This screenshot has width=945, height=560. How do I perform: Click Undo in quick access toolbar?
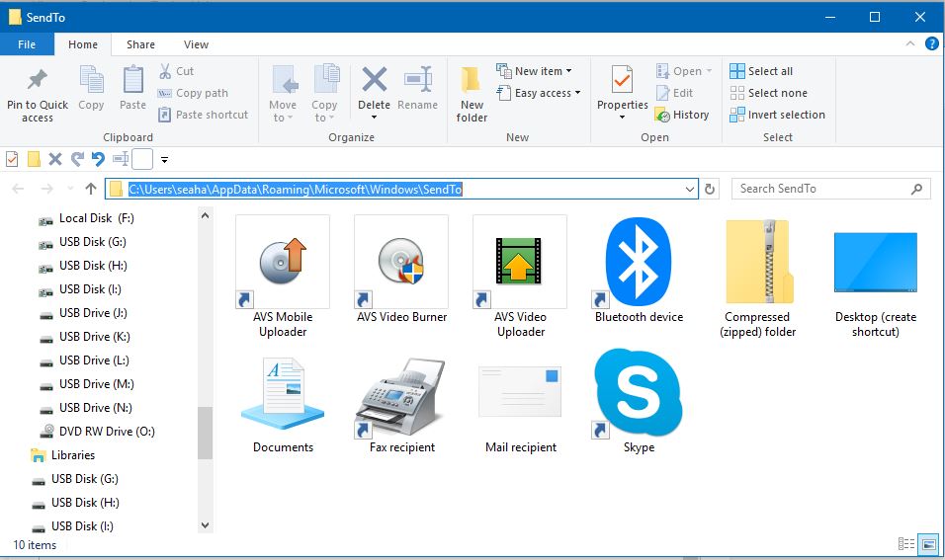tap(98, 159)
